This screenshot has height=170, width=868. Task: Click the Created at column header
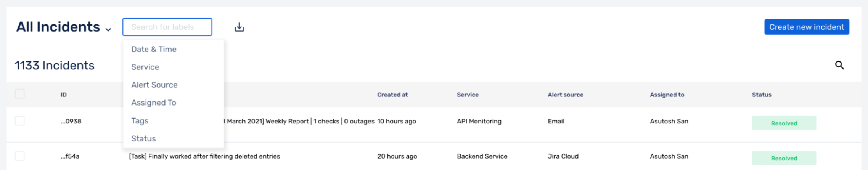coord(392,95)
